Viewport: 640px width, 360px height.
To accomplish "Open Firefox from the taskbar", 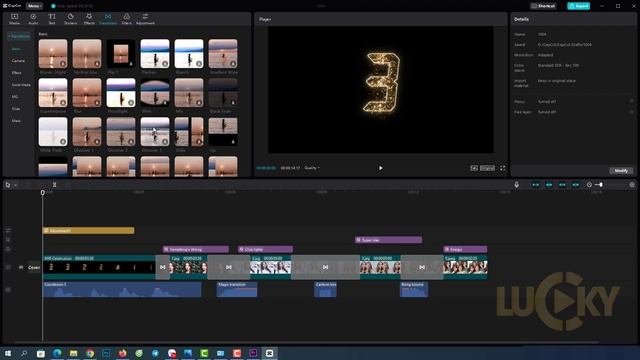I will pyautogui.click(x=122, y=353).
